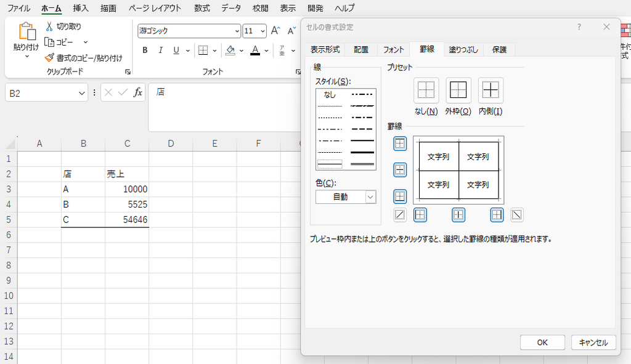Open the フォント tab in dialog
The width and height of the screenshot is (631, 364).
[x=393, y=49]
